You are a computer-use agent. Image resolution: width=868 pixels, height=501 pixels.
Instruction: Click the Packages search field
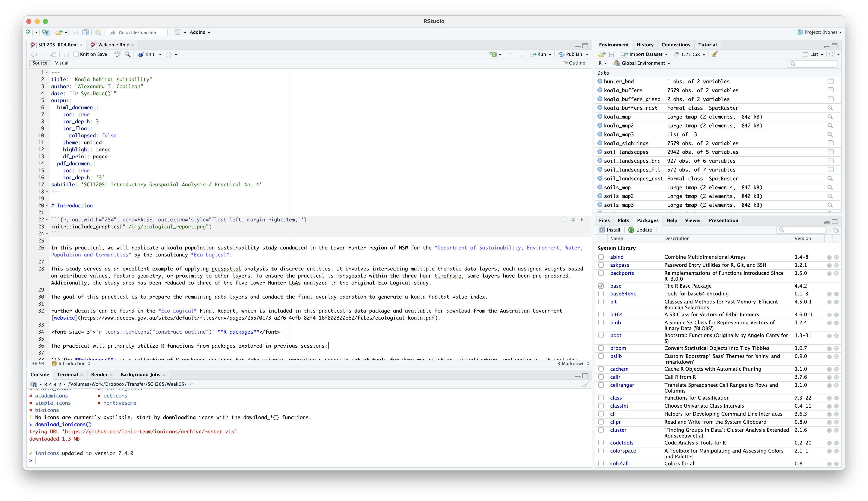coord(802,230)
